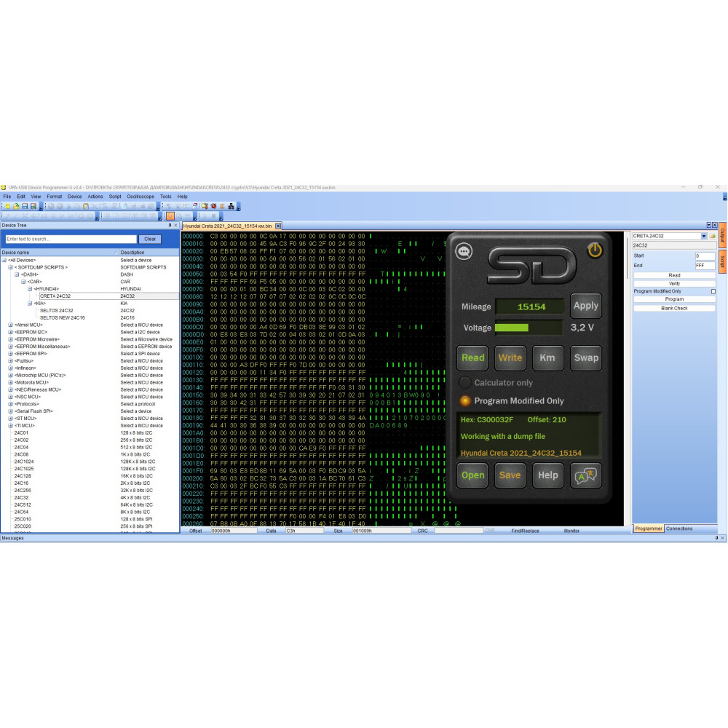Click the Offset field in status bar
728x728 pixels.
click(234, 531)
